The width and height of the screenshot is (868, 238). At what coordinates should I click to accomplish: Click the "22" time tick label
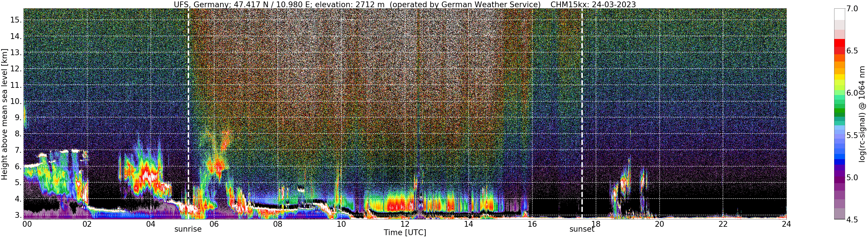coord(723,224)
